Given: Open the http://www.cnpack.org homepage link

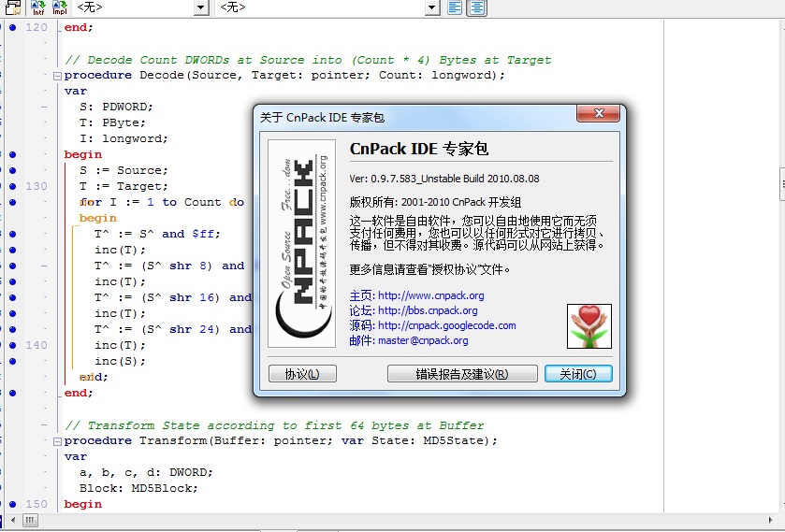Looking at the screenshot, I should (431, 295).
